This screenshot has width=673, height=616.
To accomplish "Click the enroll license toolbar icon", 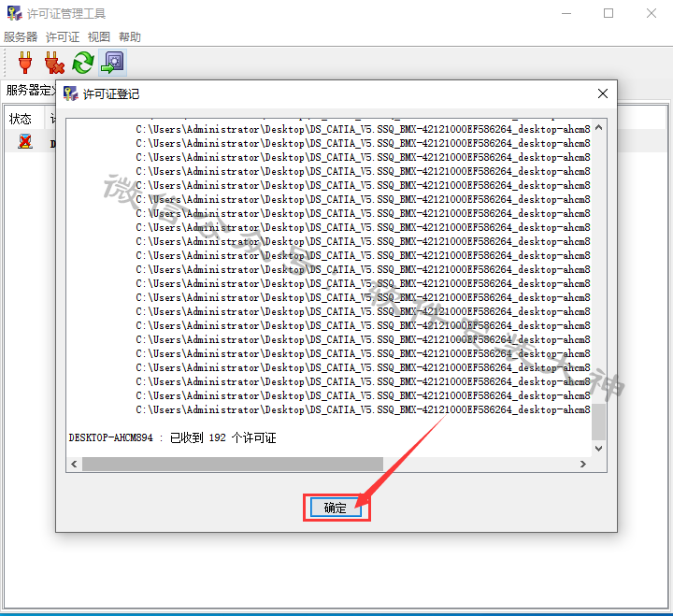I will 112,63.
